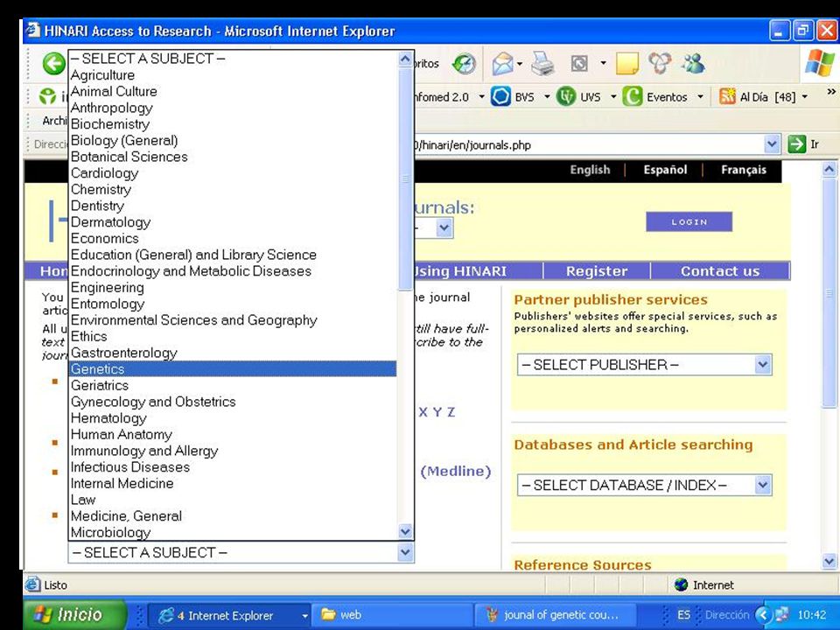This screenshot has width=840, height=630.
Task: Open the address bar history dropdown
Action: click(772, 144)
